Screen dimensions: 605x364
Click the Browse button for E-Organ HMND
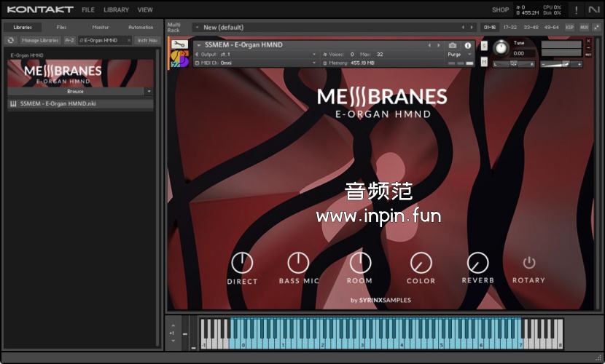pyautogui.click(x=76, y=91)
